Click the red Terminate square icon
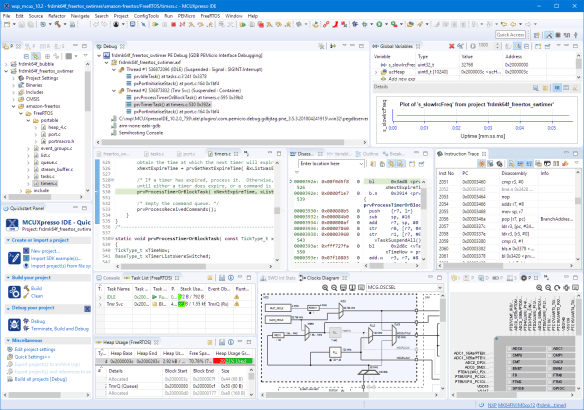This screenshot has height=410, width=584. point(173,25)
